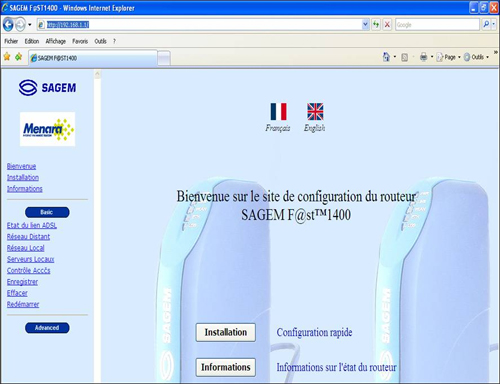This screenshot has height=384, width=500.
Task: Open the Etat du lien ADSL link
Action: coord(32,226)
